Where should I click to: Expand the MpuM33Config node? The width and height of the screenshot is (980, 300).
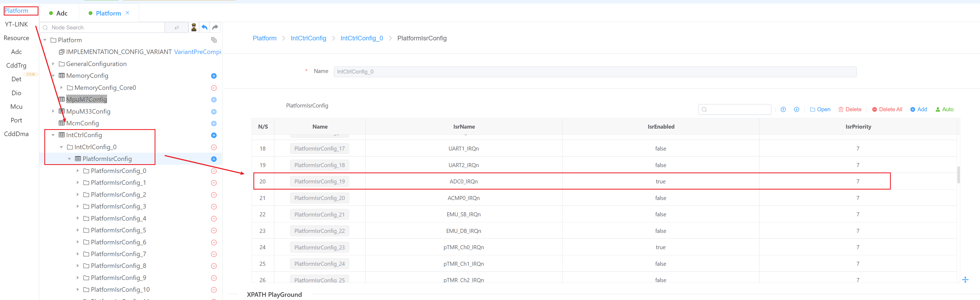coord(53,111)
